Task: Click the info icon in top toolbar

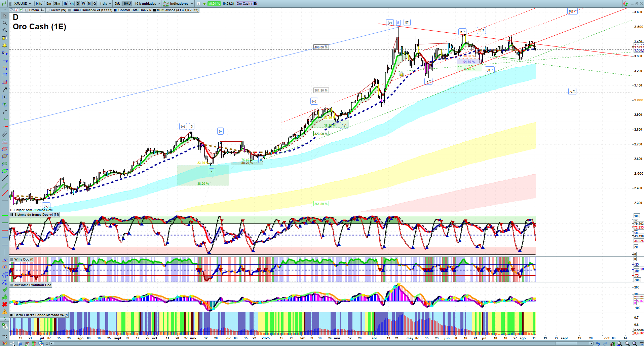Action: [198, 4]
